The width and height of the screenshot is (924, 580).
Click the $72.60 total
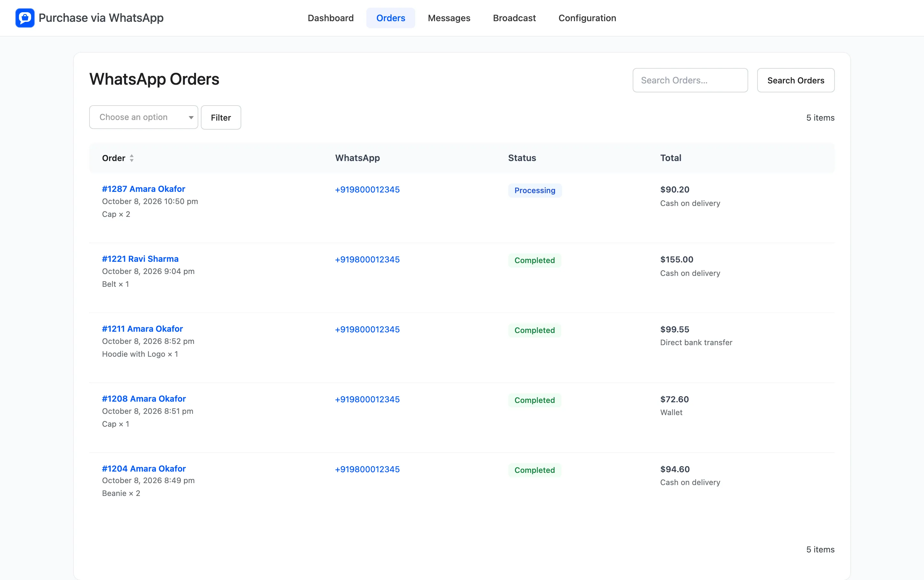tap(674, 399)
